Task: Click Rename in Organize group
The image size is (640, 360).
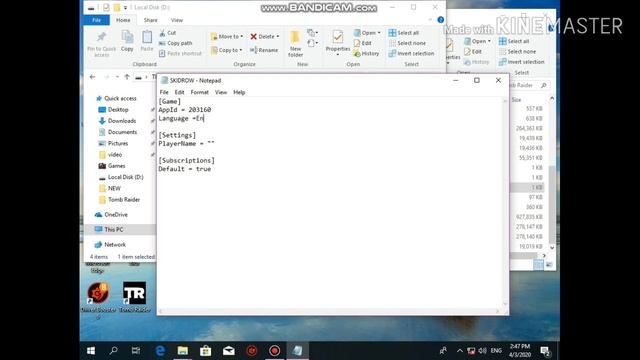Action: point(264,50)
